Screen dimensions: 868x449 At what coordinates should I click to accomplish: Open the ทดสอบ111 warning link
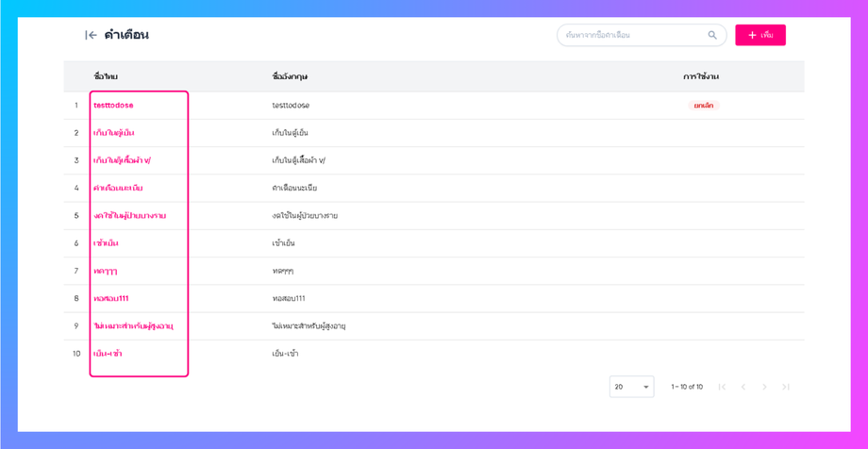[x=110, y=298]
